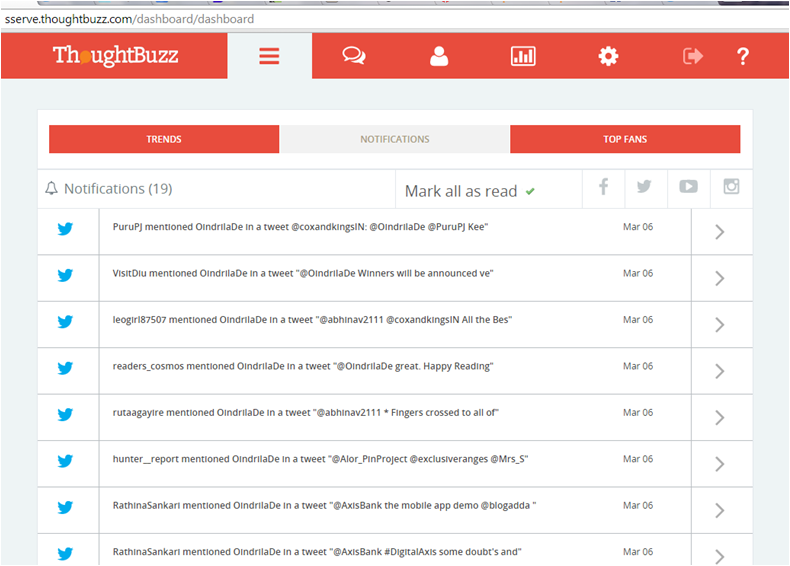Image resolution: width=790 pixels, height=566 pixels.
Task: Open VisitDiu Winners will be announced notification
Action: (303, 273)
